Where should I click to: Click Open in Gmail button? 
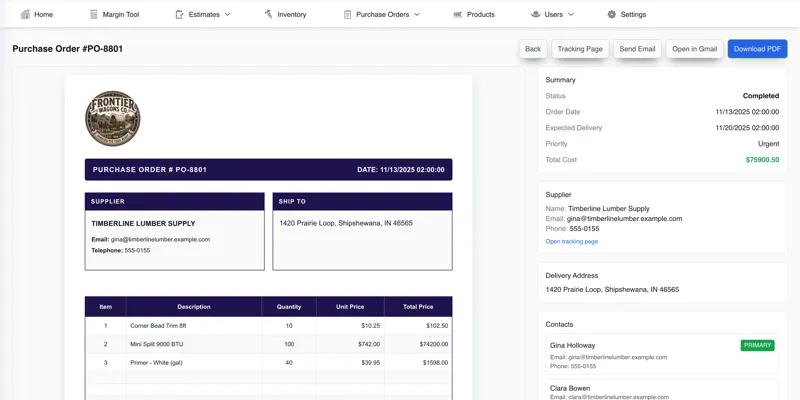pos(694,49)
